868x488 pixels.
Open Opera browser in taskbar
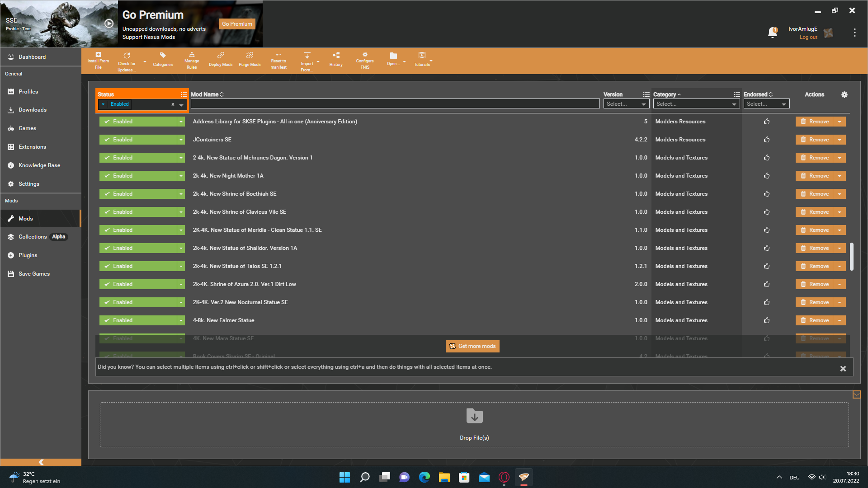504,477
